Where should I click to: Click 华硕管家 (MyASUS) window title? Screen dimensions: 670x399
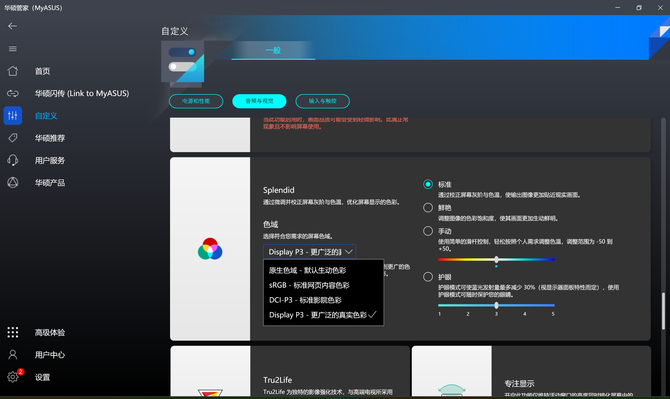click(33, 8)
